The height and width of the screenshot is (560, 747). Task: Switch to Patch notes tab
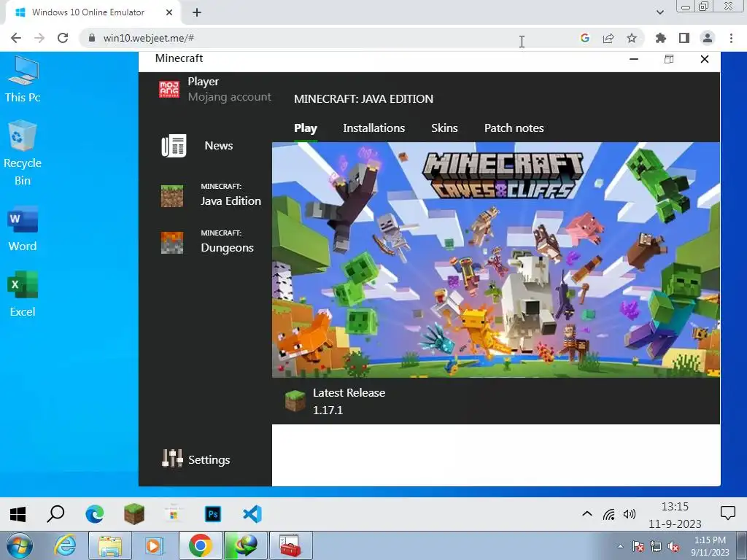pyautogui.click(x=514, y=128)
